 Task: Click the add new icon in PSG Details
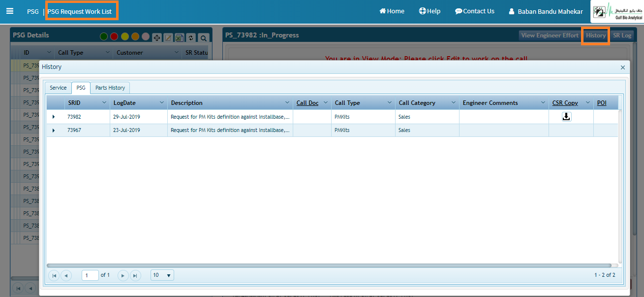click(157, 37)
